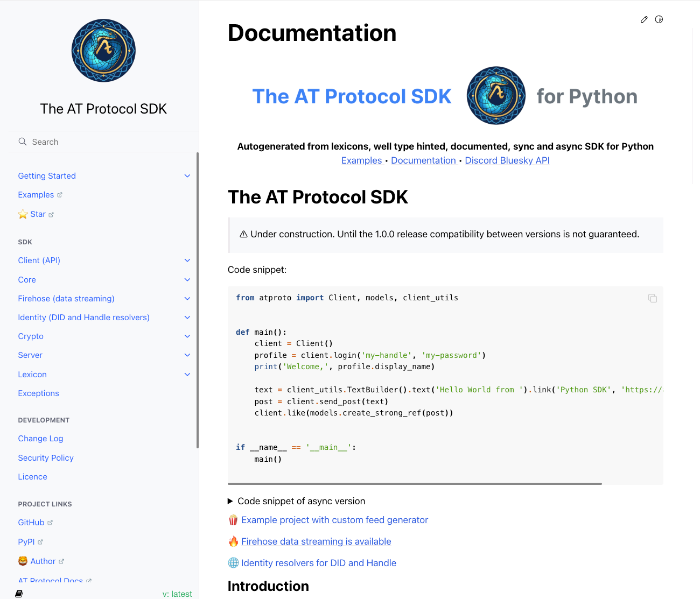
Task: Click the edit page pencil icon
Action: click(x=644, y=19)
